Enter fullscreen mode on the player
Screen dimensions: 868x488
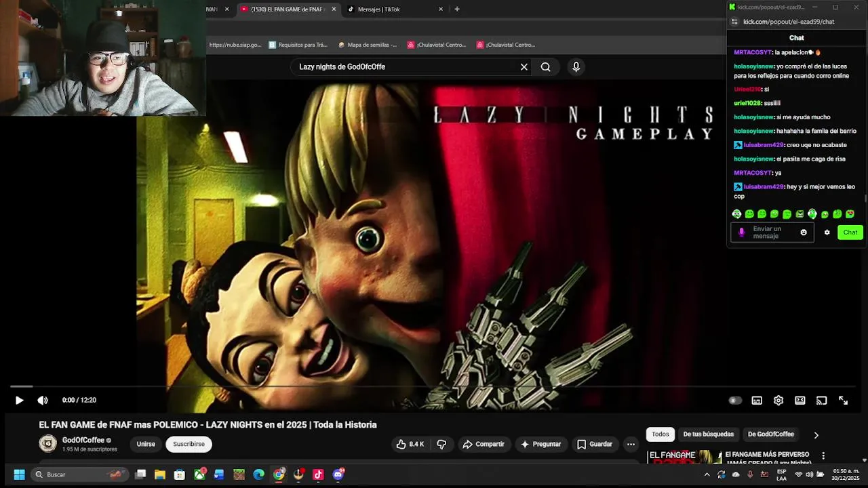844,401
